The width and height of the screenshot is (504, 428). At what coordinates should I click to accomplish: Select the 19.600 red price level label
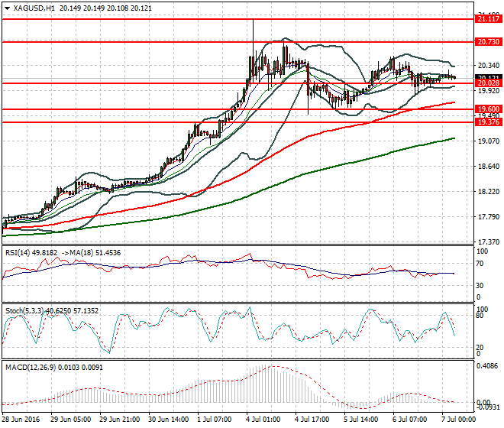coord(489,109)
